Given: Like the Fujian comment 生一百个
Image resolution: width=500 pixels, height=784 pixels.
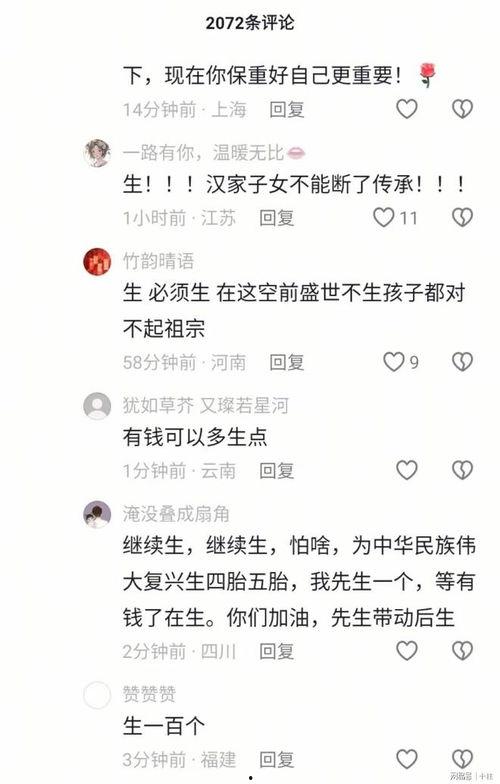Looking at the screenshot, I should coord(406,759).
